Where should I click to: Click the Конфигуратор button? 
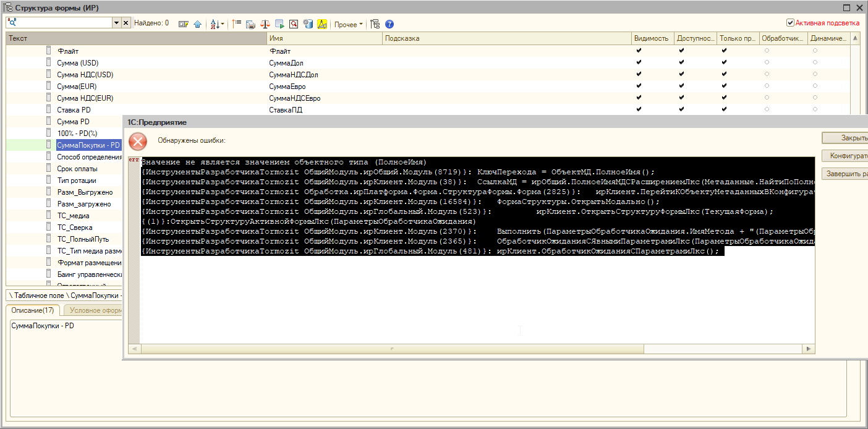847,156
